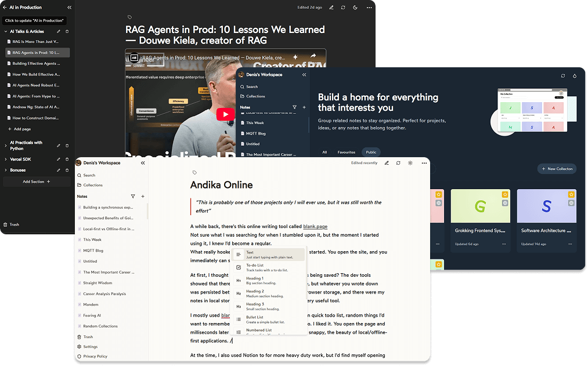Rename the Vercel SDK section with pencil icon
The image size is (588, 366).
(x=58, y=159)
